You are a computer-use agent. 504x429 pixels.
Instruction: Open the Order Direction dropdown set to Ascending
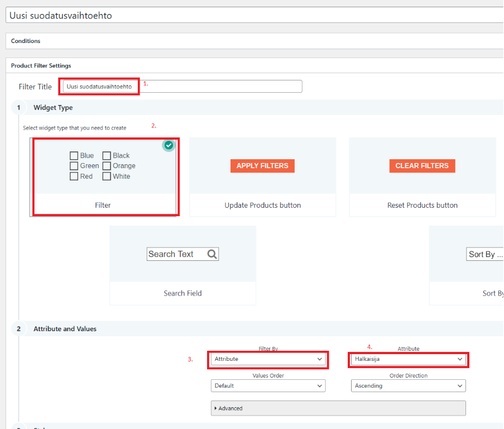pos(408,385)
